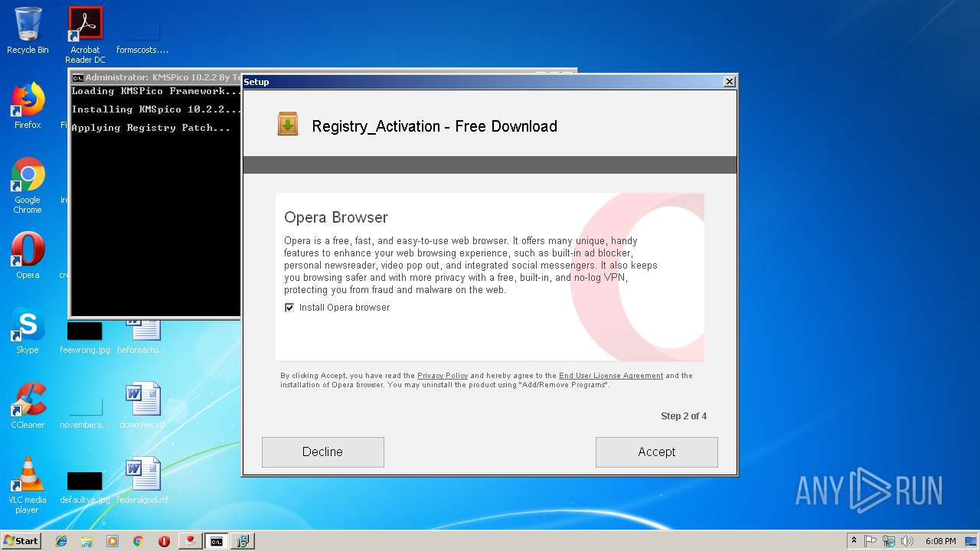Click 'Applying Registry Patch...' console line

tap(151, 128)
